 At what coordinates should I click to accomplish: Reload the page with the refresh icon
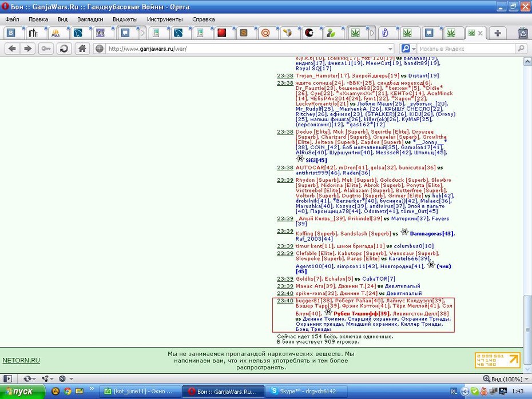point(64,49)
